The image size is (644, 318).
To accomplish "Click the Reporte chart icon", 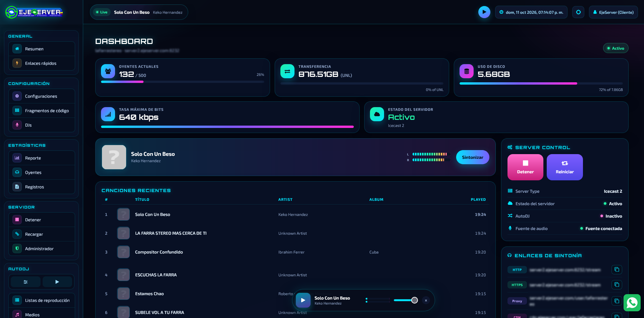I will point(17,158).
